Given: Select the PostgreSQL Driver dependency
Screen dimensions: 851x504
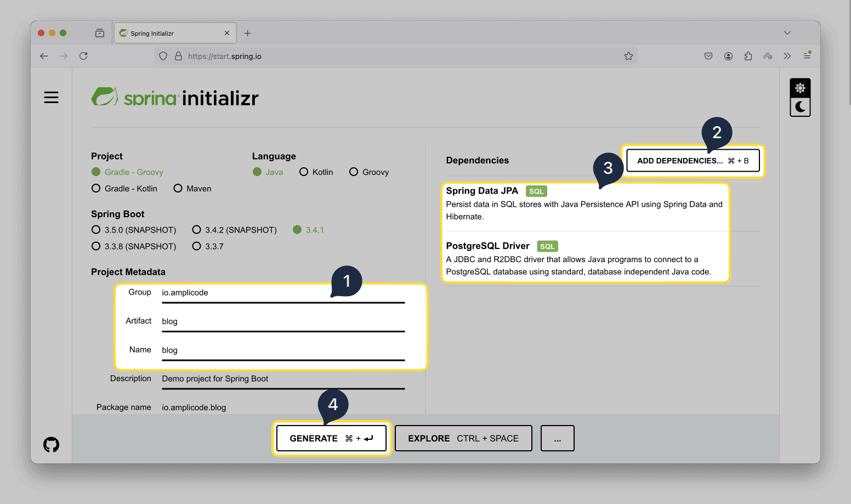Looking at the screenshot, I should 586,258.
